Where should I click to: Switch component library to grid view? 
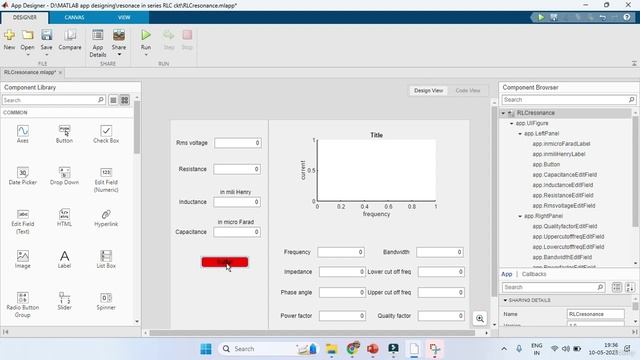pos(124,100)
